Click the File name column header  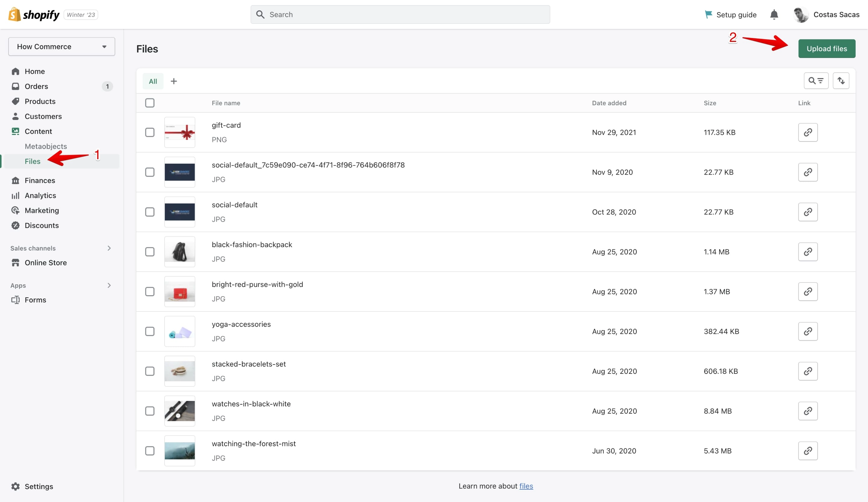226,103
